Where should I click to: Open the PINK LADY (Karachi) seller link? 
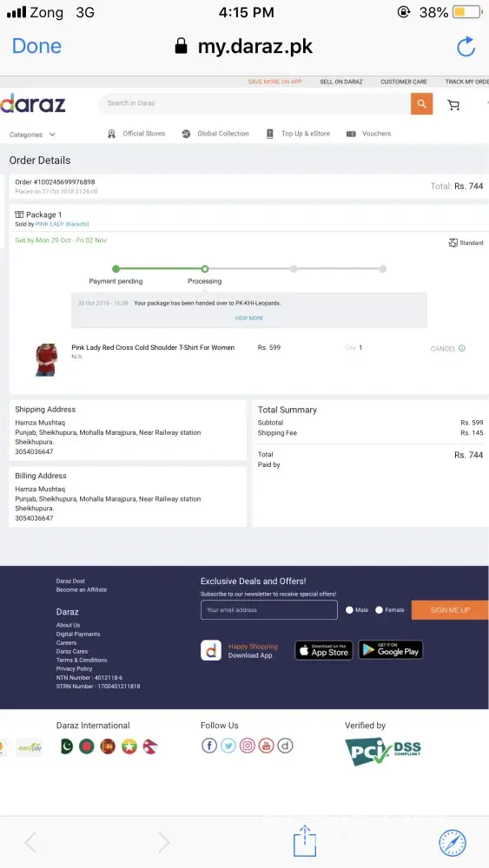tap(62, 224)
